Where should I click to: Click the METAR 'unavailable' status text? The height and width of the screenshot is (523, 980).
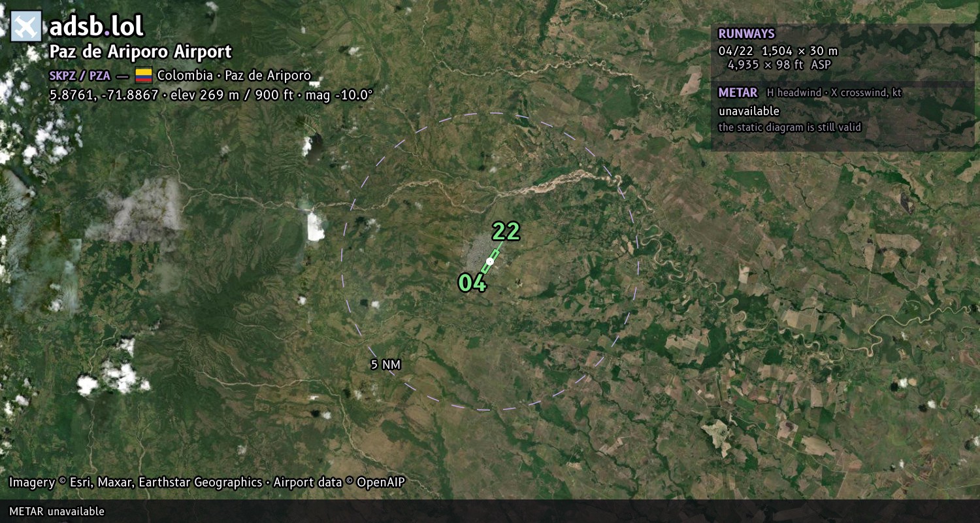[749, 111]
